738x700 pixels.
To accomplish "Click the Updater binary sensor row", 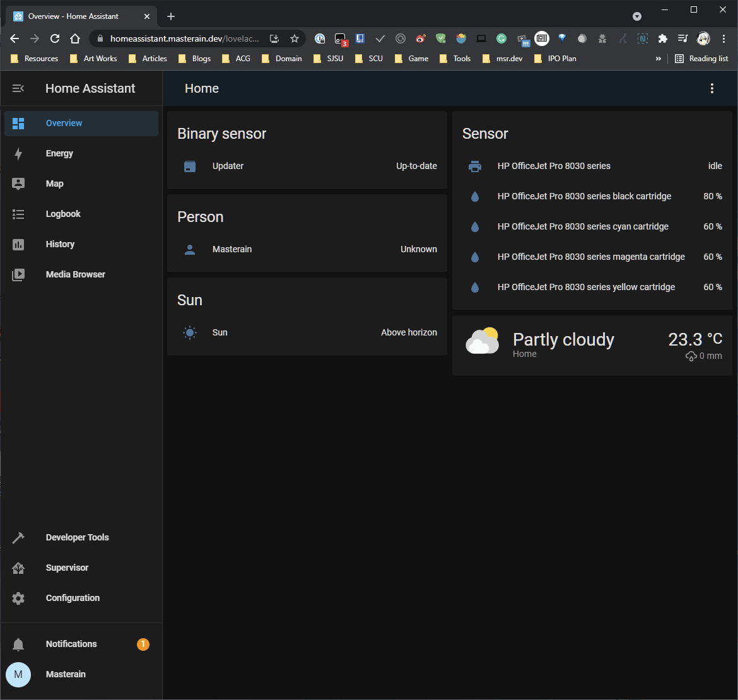I will (307, 166).
